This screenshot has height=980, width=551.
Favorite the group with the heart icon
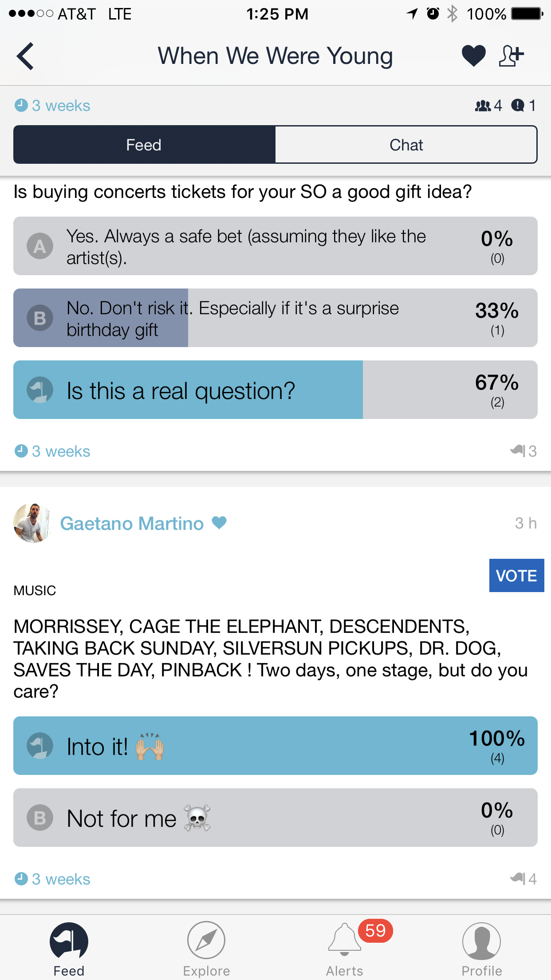[472, 55]
